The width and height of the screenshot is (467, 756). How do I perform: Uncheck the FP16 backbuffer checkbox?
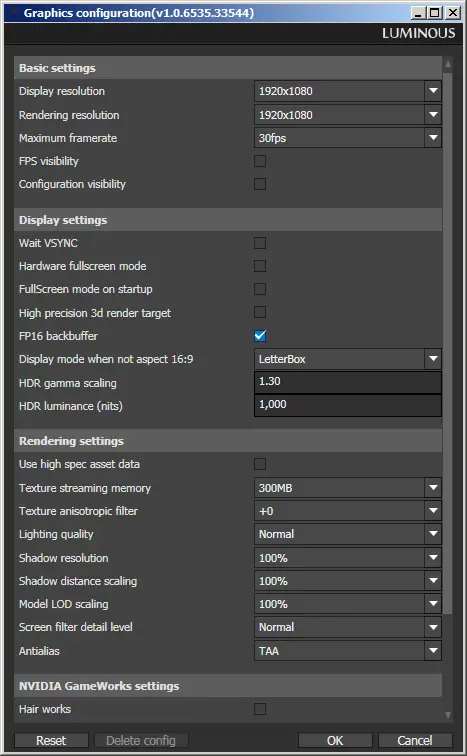(x=260, y=336)
